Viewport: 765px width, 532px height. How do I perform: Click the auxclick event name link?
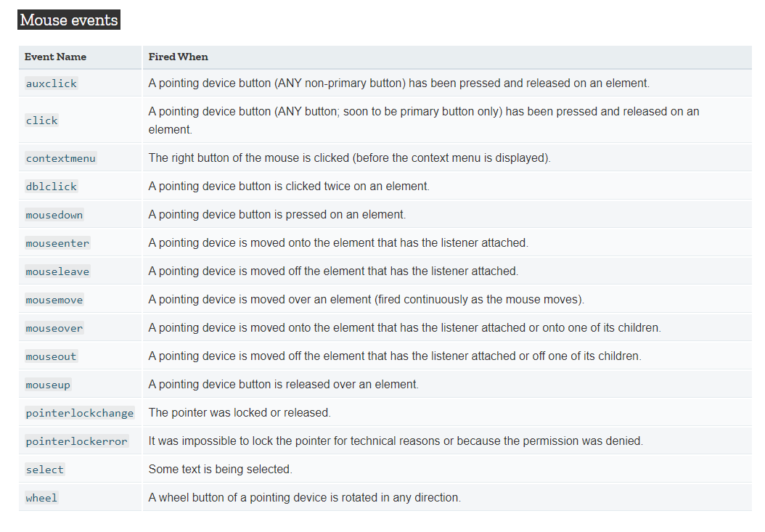(52, 83)
